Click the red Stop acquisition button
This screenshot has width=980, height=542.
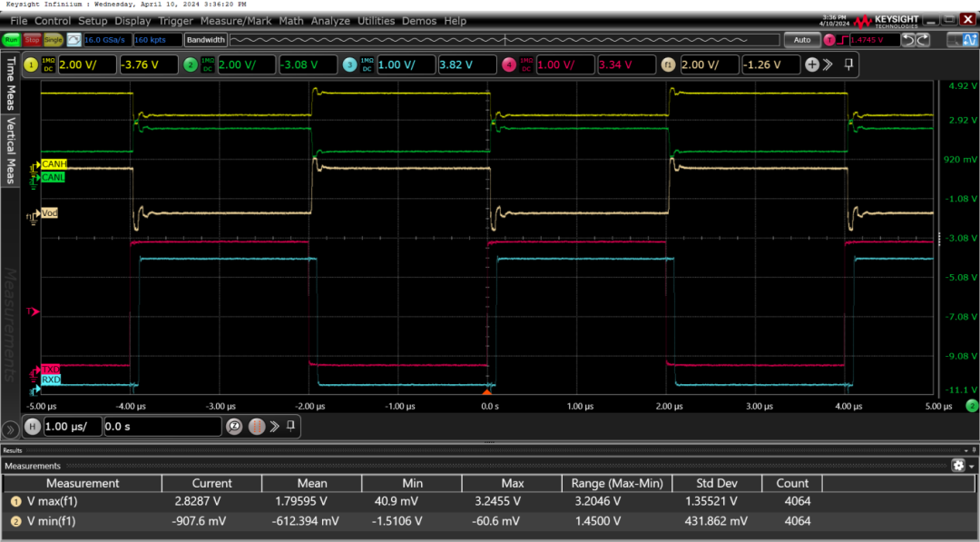pyautogui.click(x=33, y=40)
